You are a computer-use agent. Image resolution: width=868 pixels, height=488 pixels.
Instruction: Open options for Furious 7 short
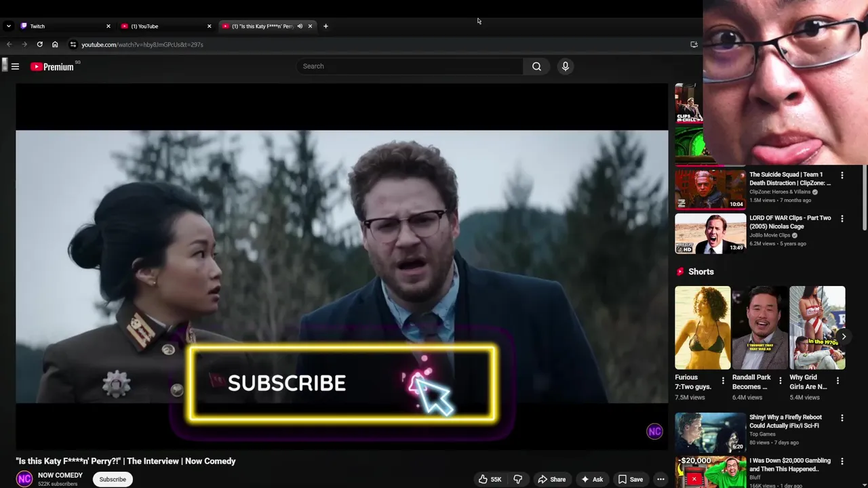[x=723, y=381]
